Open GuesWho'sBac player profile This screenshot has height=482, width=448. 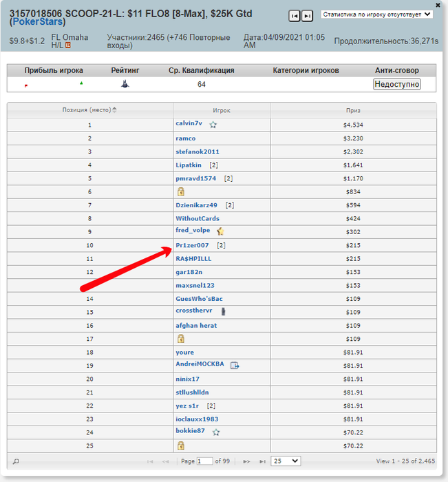pyautogui.click(x=199, y=299)
